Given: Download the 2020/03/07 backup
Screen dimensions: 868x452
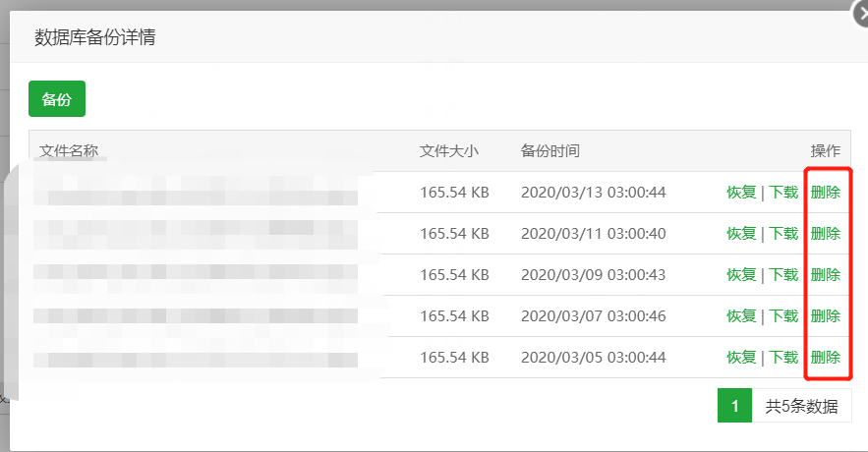Looking at the screenshot, I should click(x=783, y=316).
